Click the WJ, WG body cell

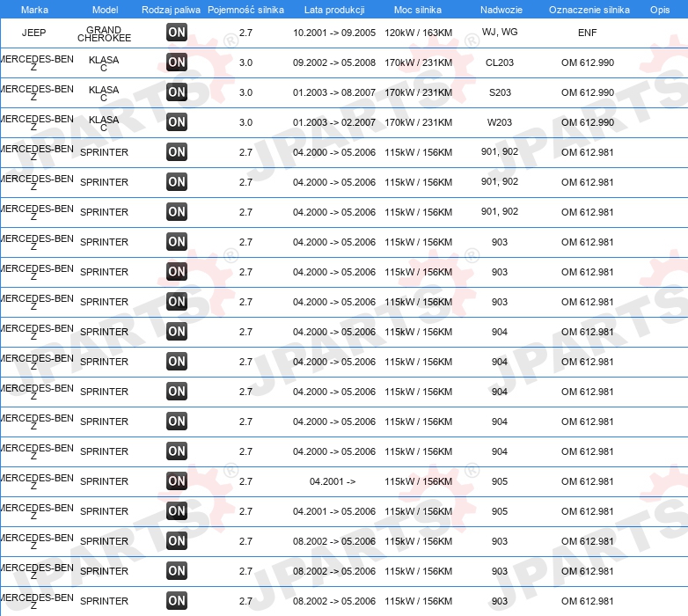(500, 32)
